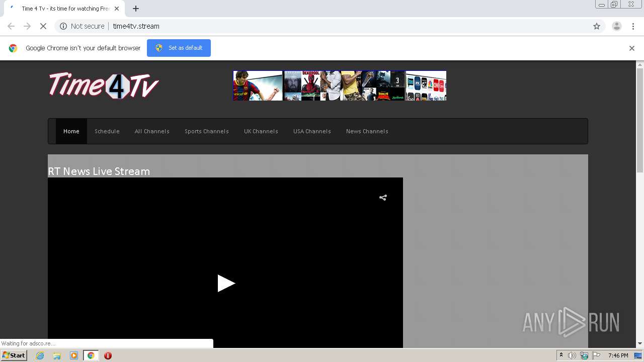Viewport: 644px width, 362px height.
Task: Select UK Channels menu item
Action: [x=261, y=131]
